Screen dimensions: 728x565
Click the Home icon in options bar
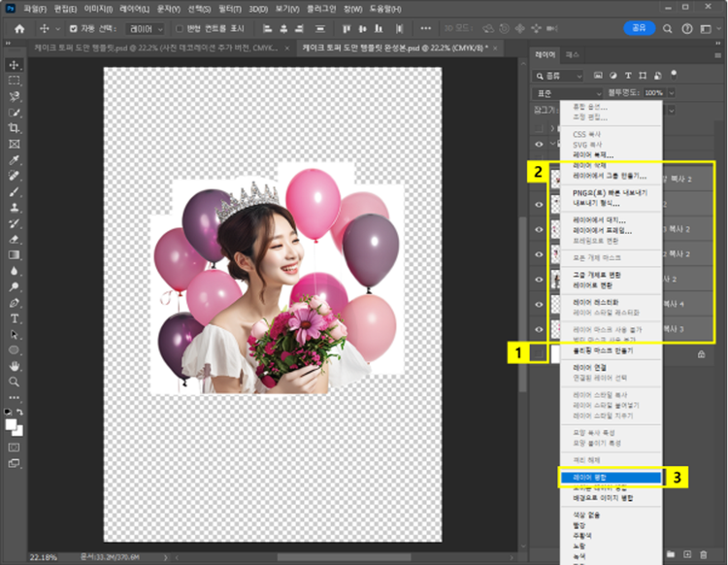(x=21, y=28)
